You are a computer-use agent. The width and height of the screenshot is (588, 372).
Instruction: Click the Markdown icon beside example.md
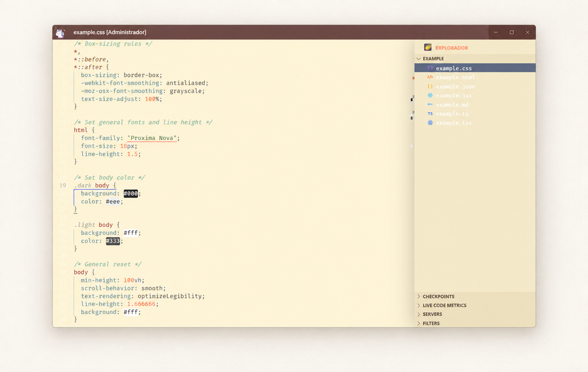coord(430,105)
